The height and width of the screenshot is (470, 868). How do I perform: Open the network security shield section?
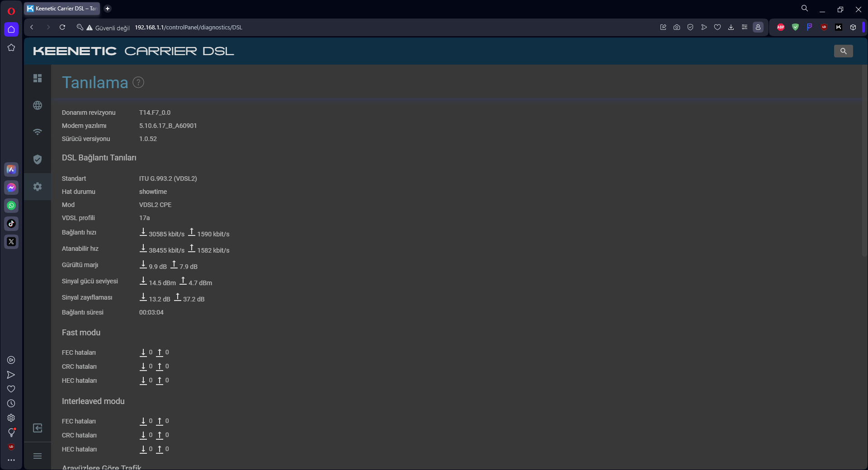point(38,160)
